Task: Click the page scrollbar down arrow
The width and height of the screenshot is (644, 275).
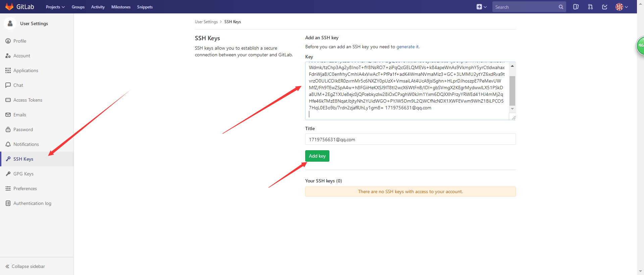Action: (640, 271)
